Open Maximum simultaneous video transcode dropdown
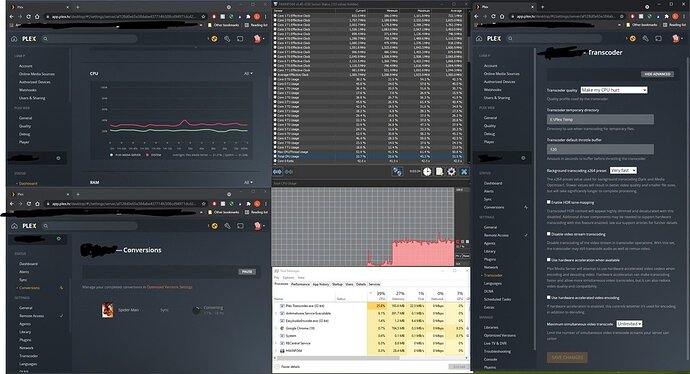Image resolution: width=690 pixels, height=374 pixels. tap(629, 324)
